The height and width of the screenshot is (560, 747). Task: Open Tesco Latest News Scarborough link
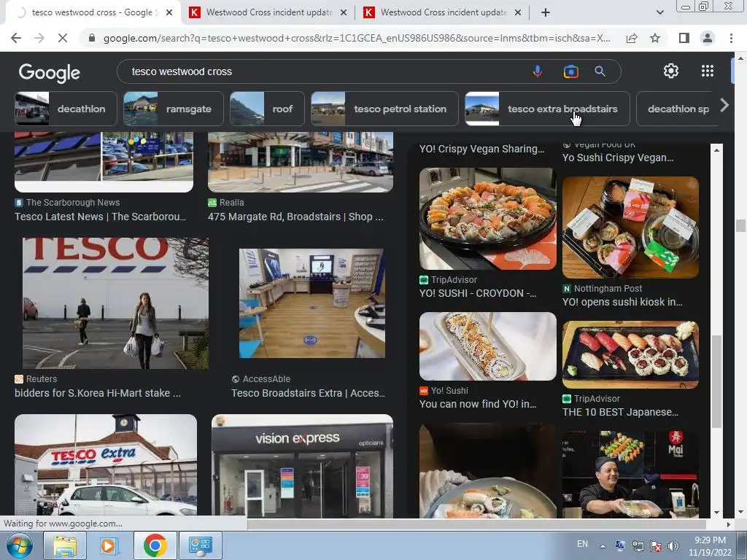[100, 217]
